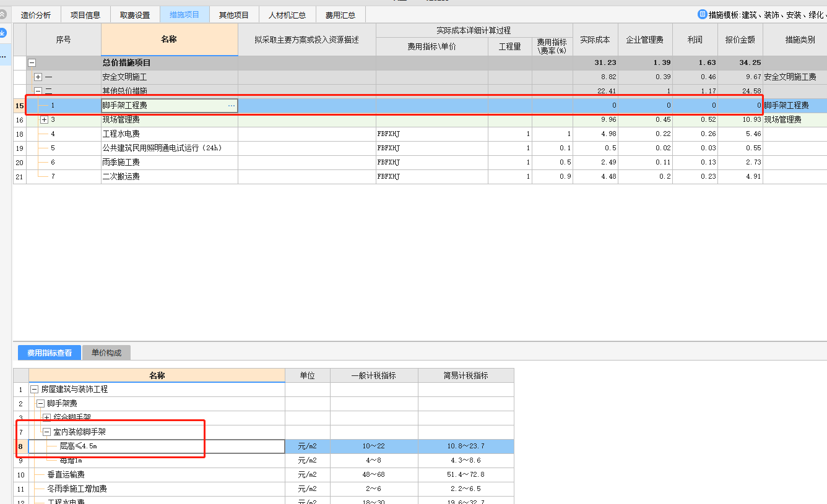Collapse the 其他总价措施 row
This screenshot has height=504, width=827.
[38, 91]
